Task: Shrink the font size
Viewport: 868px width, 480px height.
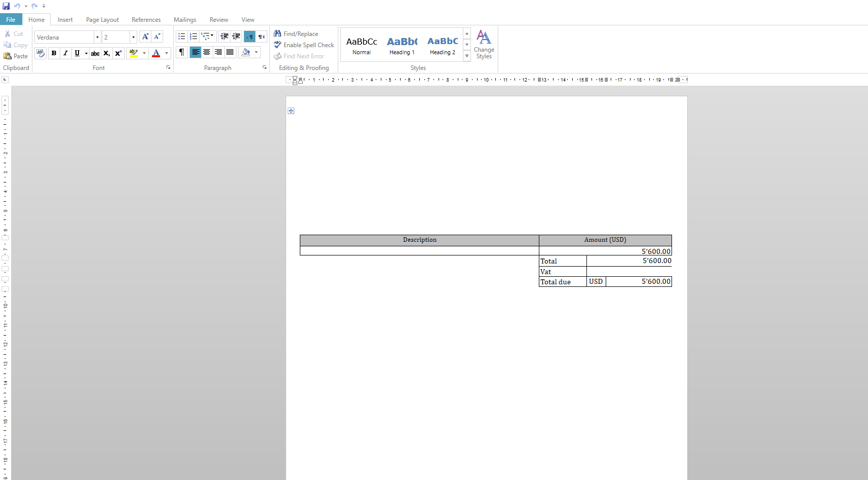Action: pos(157,37)
